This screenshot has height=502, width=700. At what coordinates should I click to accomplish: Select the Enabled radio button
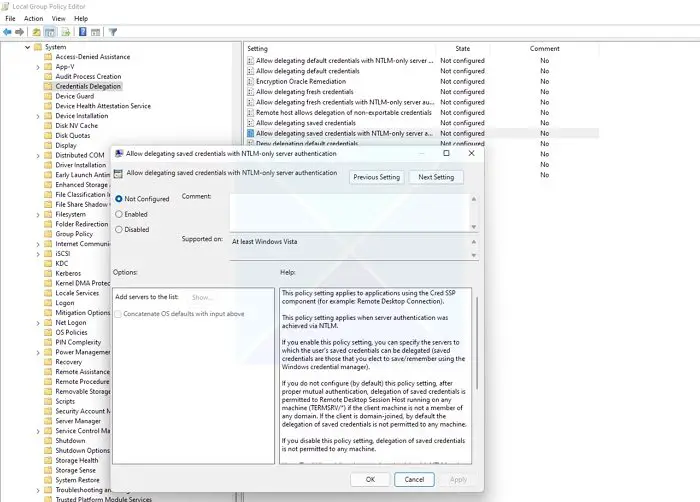coord(119,214)
